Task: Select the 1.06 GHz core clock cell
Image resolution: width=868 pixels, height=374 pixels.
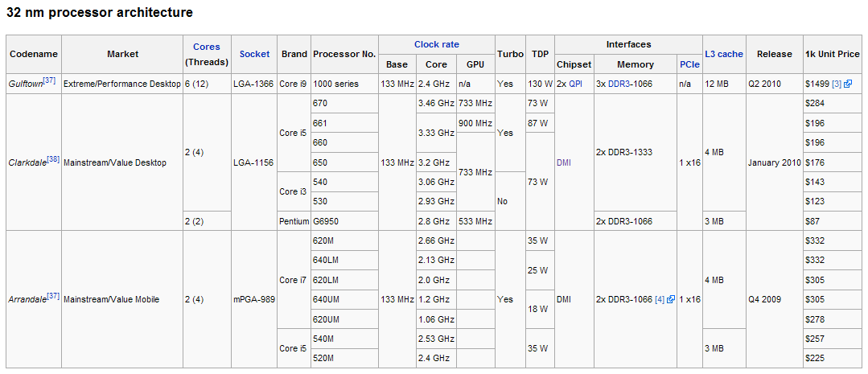Action: pyautogui.click(x=436, y=319)
